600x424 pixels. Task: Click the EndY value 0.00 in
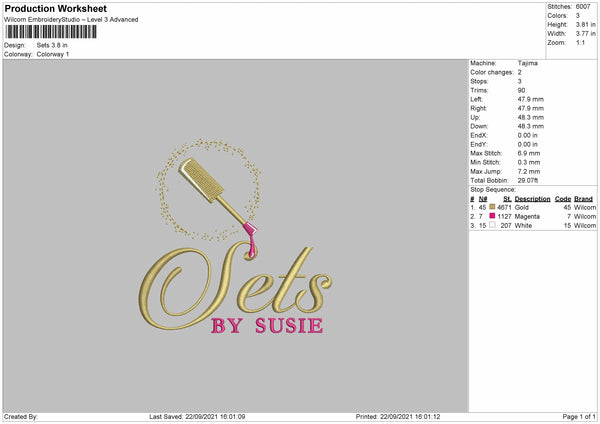click(x=527, y=144)
